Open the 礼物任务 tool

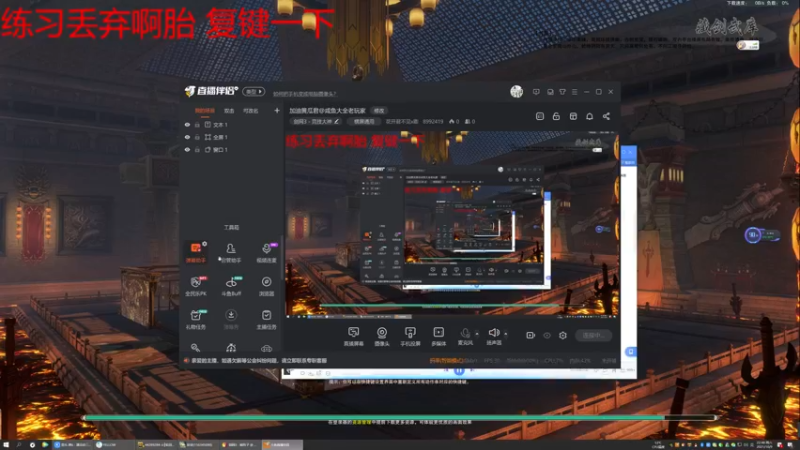click(x=196, y=319)
